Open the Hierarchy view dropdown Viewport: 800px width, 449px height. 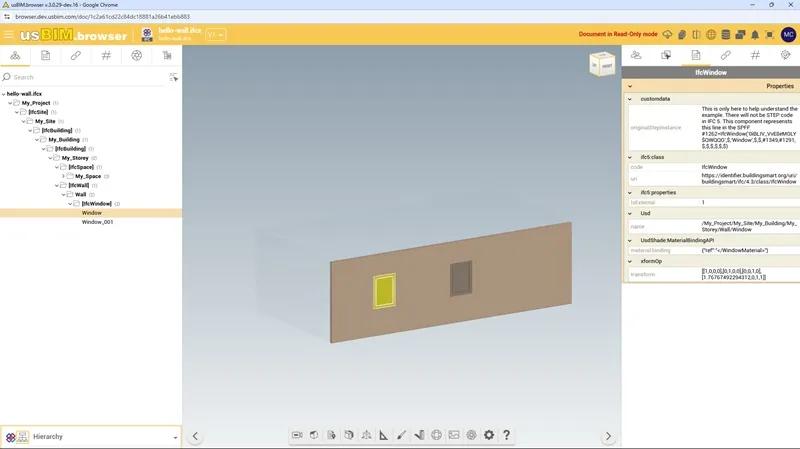pos(91,437)
